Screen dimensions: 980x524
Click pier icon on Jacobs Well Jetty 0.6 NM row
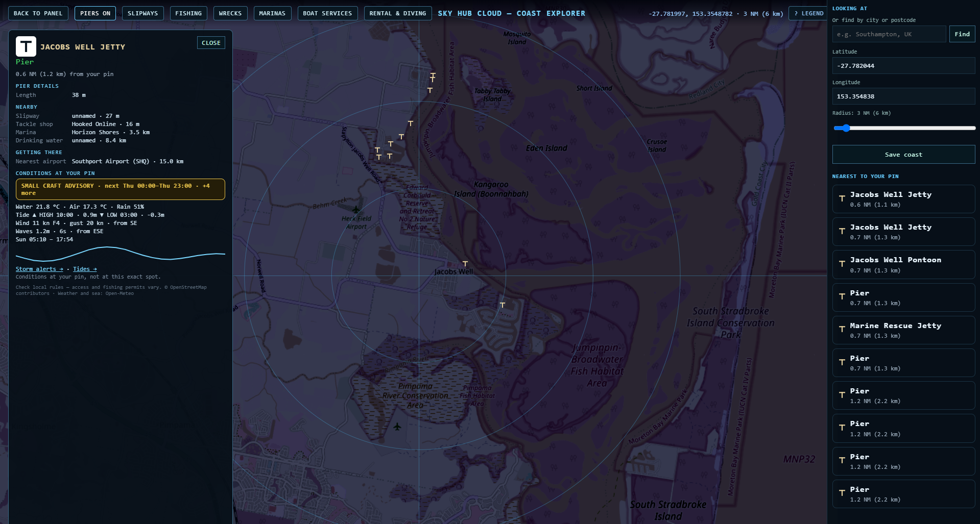tap(842, 198)
